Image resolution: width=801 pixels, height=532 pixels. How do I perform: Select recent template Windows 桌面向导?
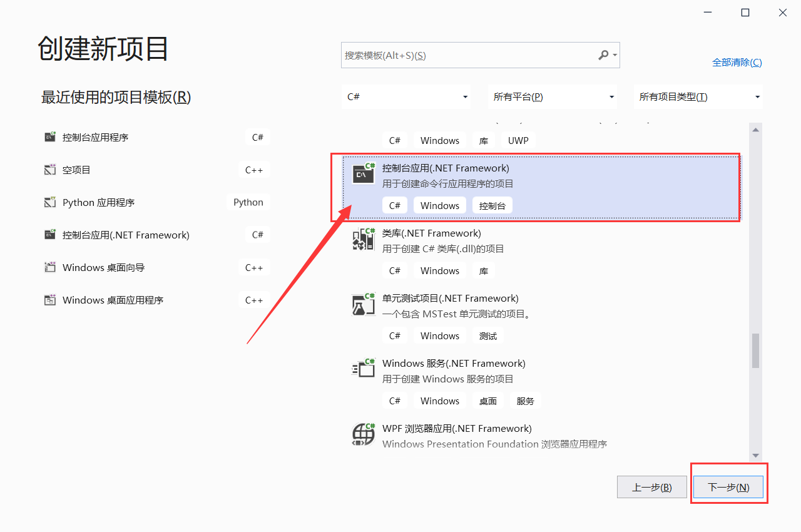[x=157, y=267]
